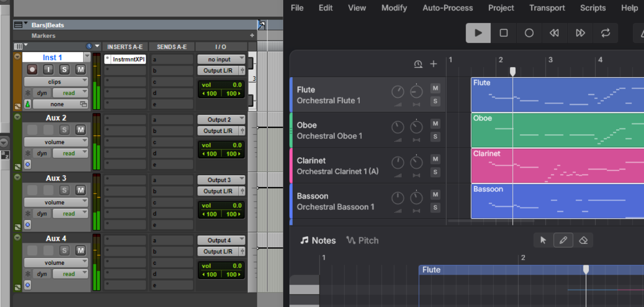Open the View menu
Viewport: 644px width, 307px height.
[x=357, y=8]
